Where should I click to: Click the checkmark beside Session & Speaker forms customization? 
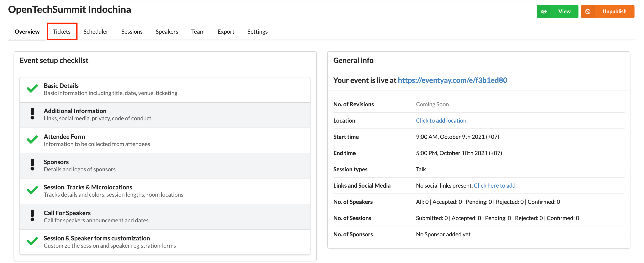[x=32, y=242]
